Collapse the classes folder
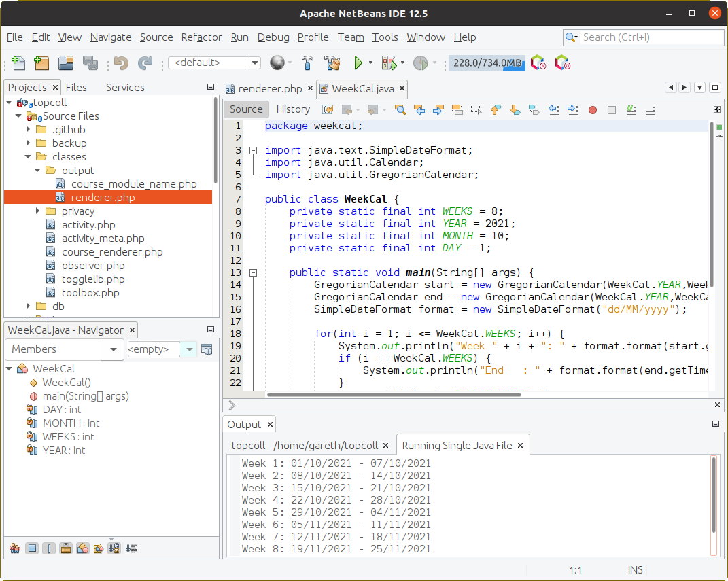Screen dimensions: 728x581 point(28,157)
